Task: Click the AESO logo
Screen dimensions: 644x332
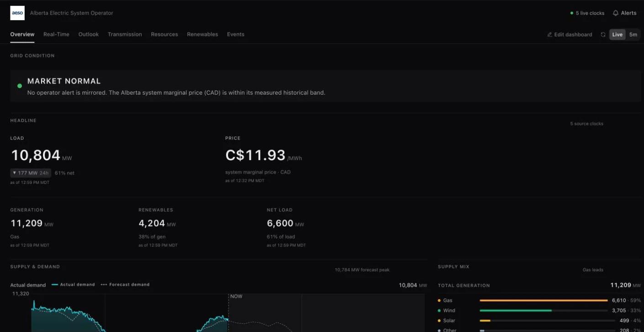Action: click(x=17, y=13)
